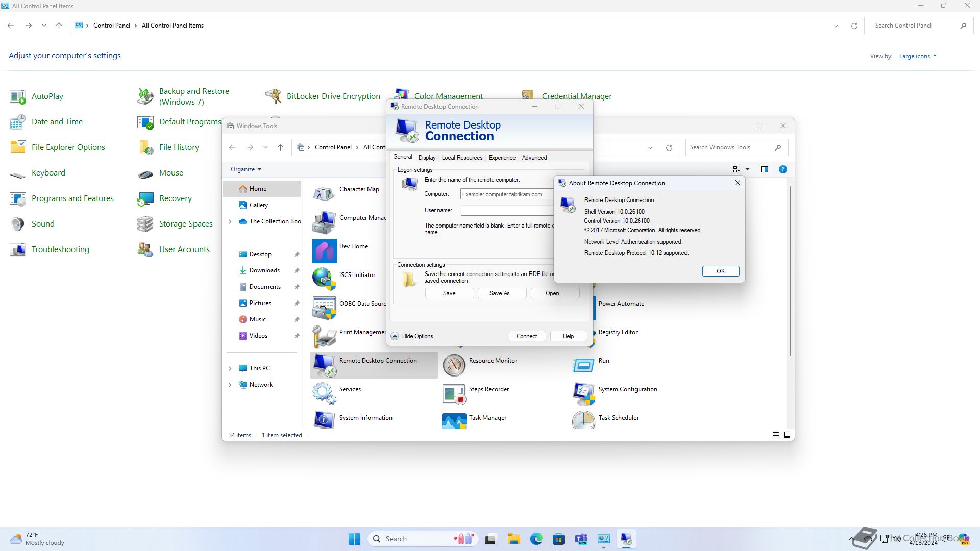Switch to the General tab

tap(403, 157)
